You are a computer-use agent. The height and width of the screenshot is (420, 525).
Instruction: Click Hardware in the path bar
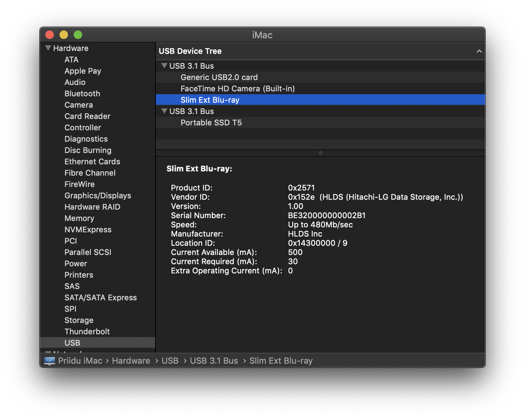click(x=131, y=361)
